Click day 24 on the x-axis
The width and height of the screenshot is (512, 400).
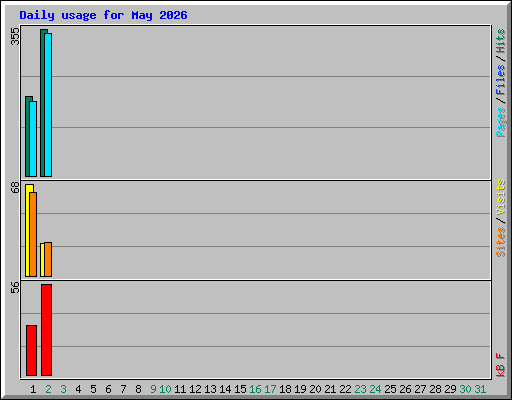(375, 389)
